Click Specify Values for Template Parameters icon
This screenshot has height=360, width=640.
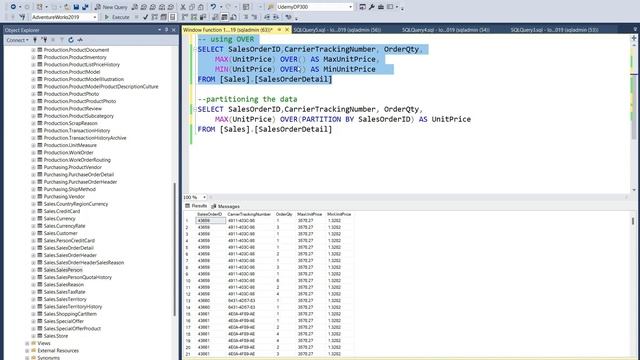[288, 17]
